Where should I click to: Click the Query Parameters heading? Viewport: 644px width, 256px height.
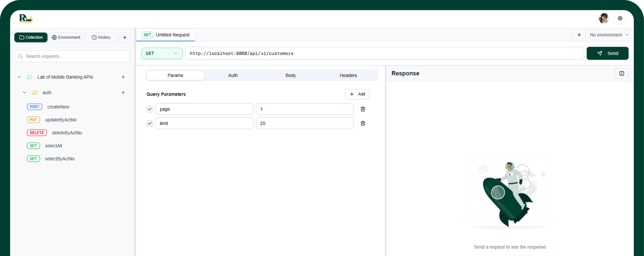tap(166, 94)
